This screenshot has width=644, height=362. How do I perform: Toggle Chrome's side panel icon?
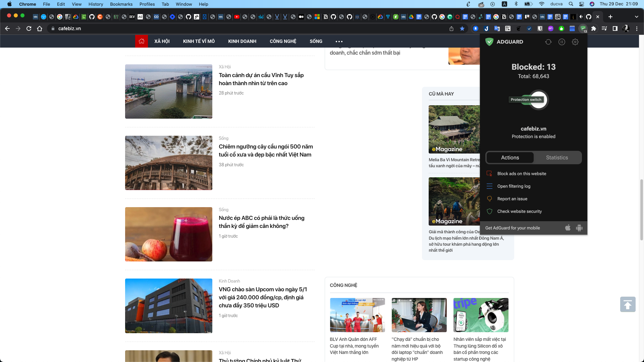(615, 29)
